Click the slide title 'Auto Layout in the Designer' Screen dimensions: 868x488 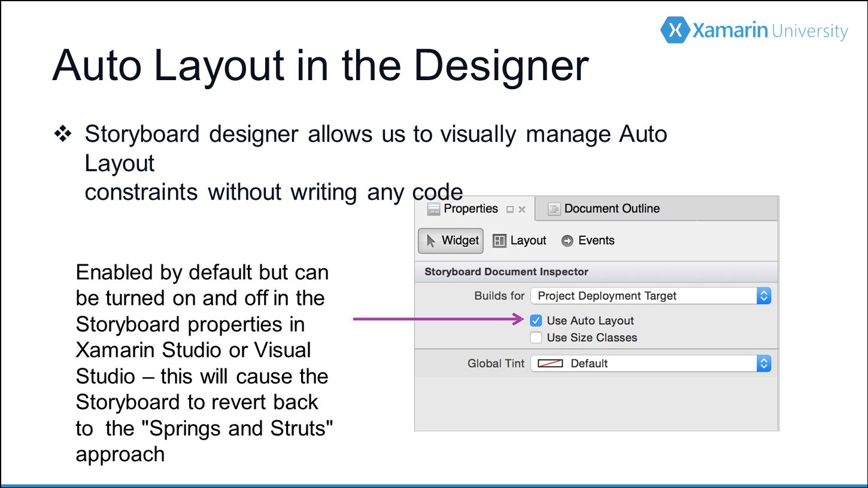click(x=321, y=65)
